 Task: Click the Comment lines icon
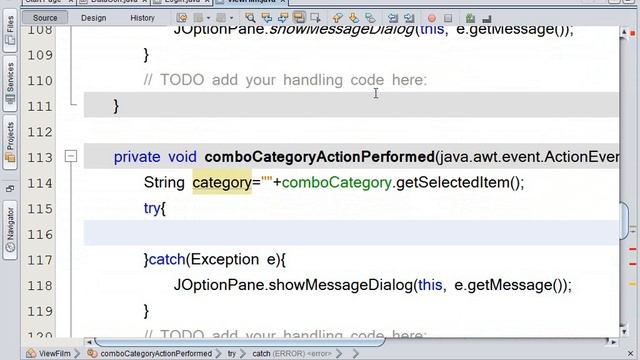[470, 18]
